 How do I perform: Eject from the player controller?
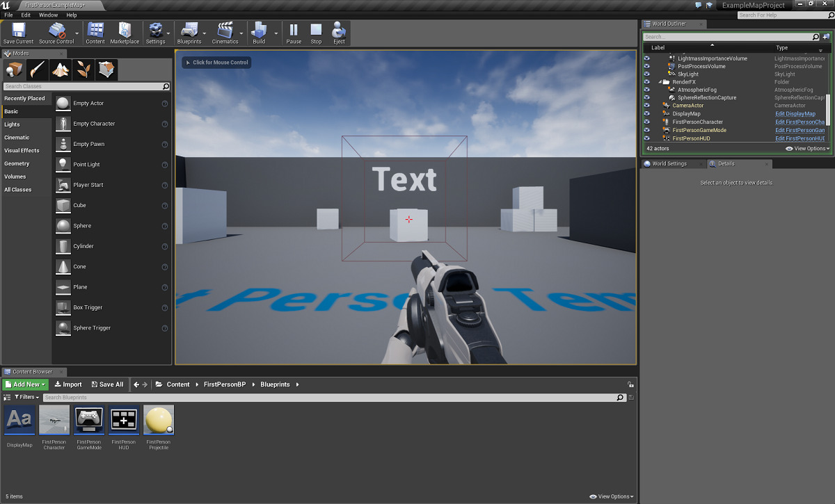(339, 33)
